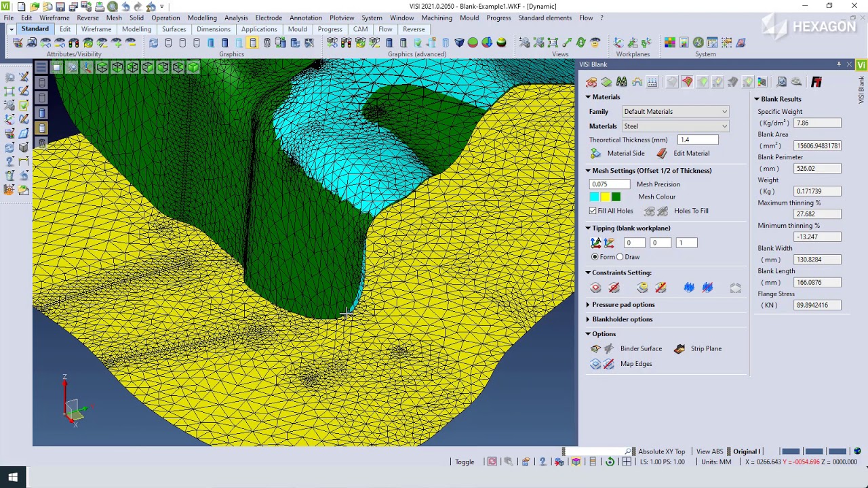Select the Draw radio button
Viewport: 868px width, 488px height.
pos(620,257)
